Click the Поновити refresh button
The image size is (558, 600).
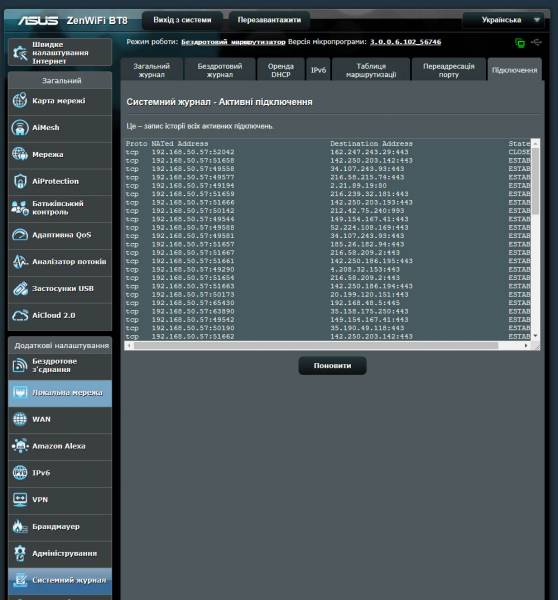pyautogui.click(x=332, y=365)
